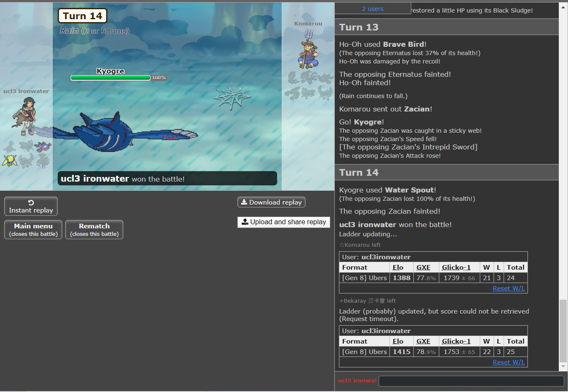The height and width of the screenshot is (392, 568).
Task: Click the Rain weather status text
Action: (x=94, y=30)
